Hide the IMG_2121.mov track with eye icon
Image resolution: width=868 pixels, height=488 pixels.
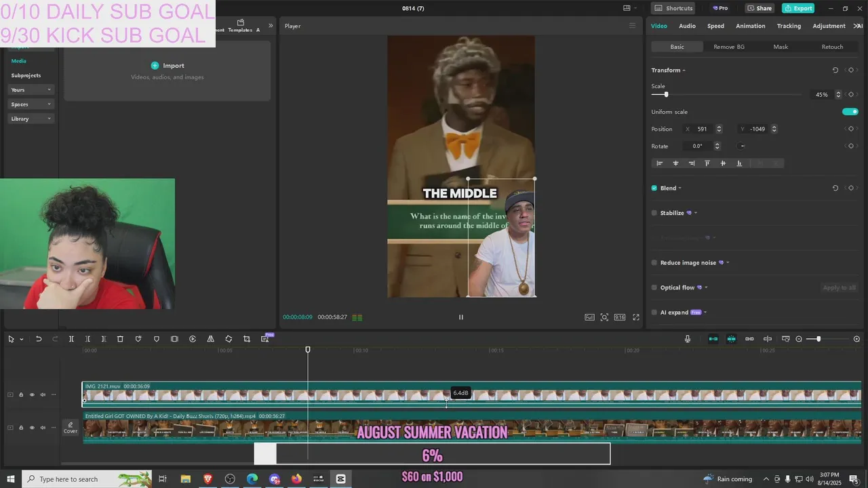32,394
